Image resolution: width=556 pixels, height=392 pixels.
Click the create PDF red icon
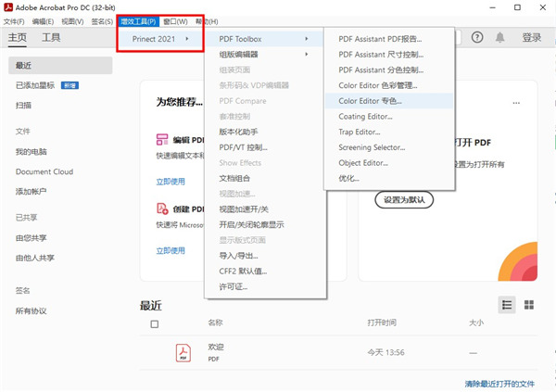(162, 209)
